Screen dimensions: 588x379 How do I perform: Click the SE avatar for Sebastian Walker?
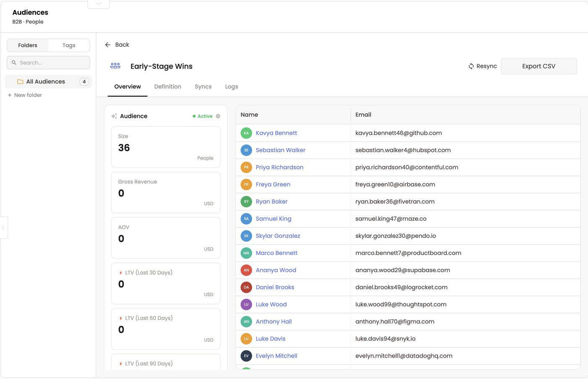[246, 150]
